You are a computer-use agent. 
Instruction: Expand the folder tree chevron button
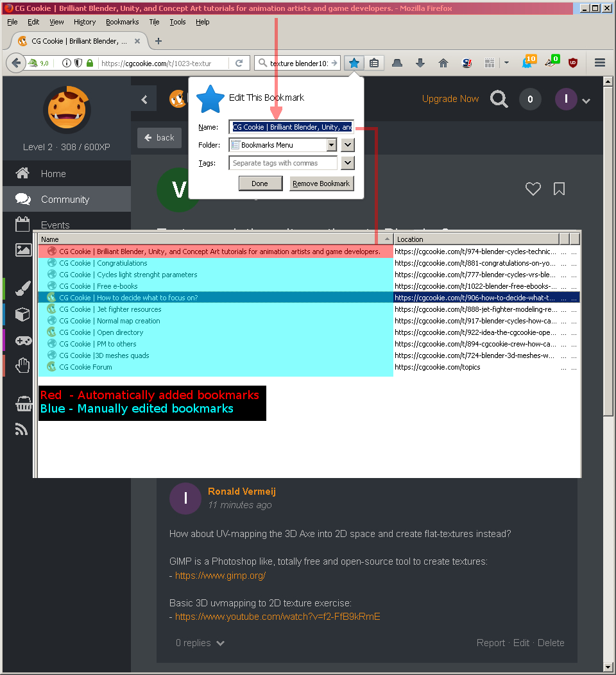click(348, 145)
